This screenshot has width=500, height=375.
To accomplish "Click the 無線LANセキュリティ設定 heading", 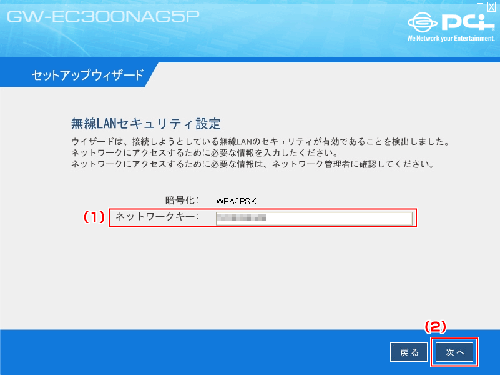I will point(146,124).
